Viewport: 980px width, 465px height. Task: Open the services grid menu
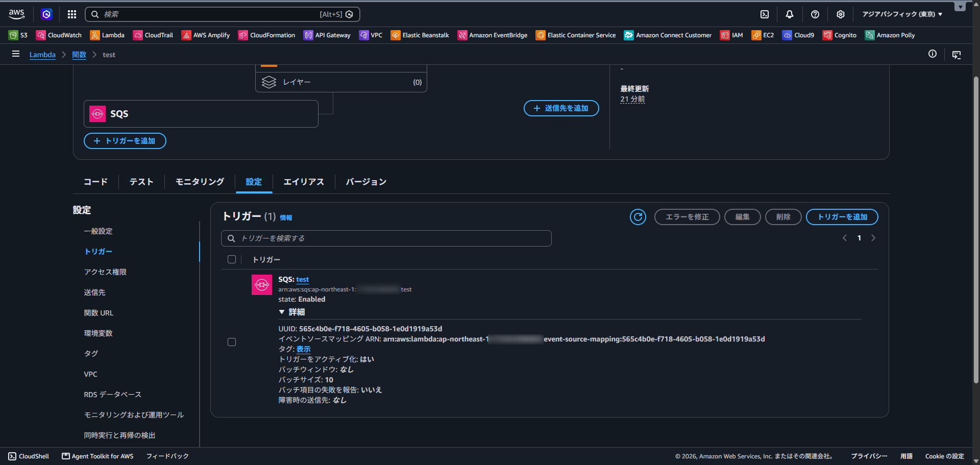tap(72, 14)
